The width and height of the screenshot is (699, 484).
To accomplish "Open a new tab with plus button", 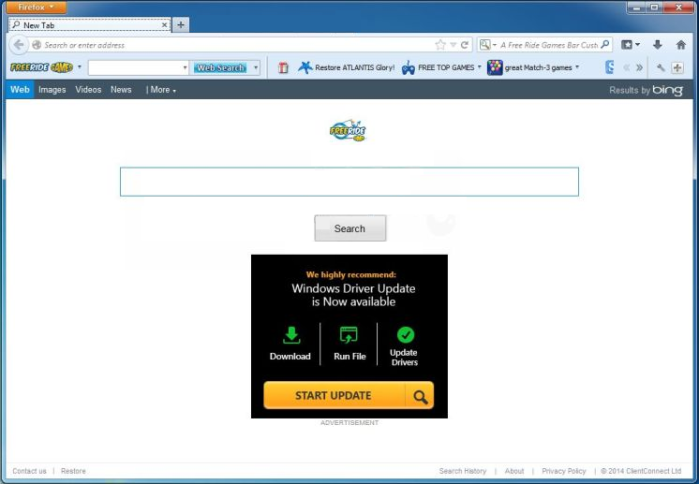I will (x=181, y=25).
